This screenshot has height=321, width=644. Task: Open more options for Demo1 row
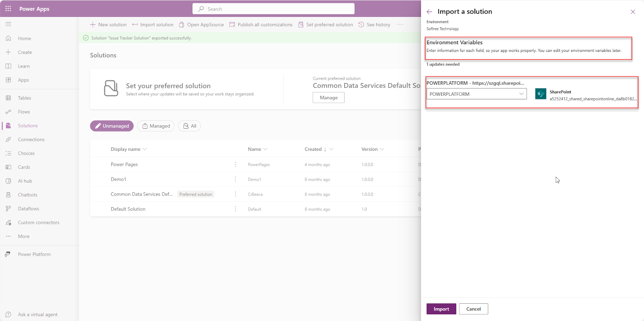pyautogui.click(x=235, y=179)
